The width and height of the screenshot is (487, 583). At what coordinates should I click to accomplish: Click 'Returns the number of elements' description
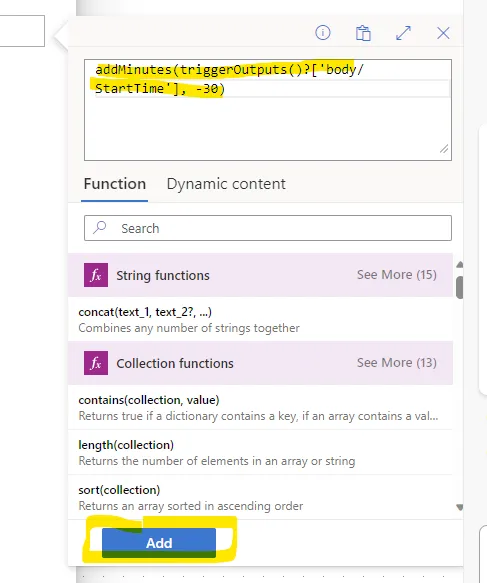coord(217,461)
